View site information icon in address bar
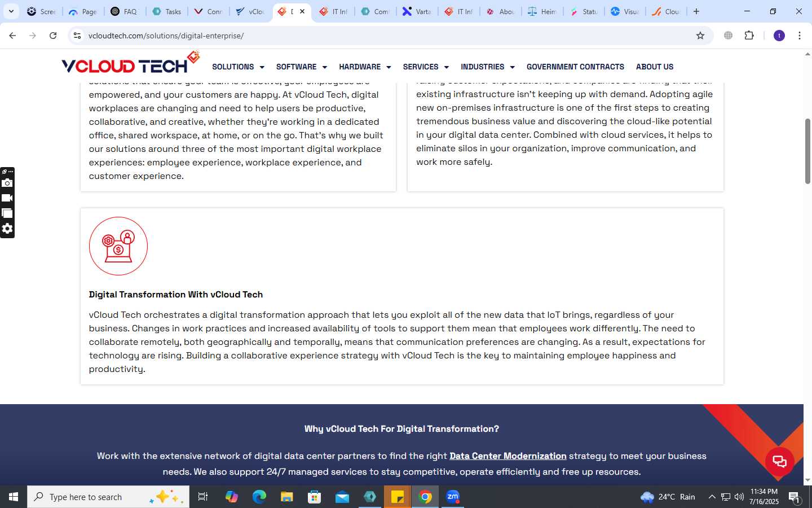 coord(77,36)
